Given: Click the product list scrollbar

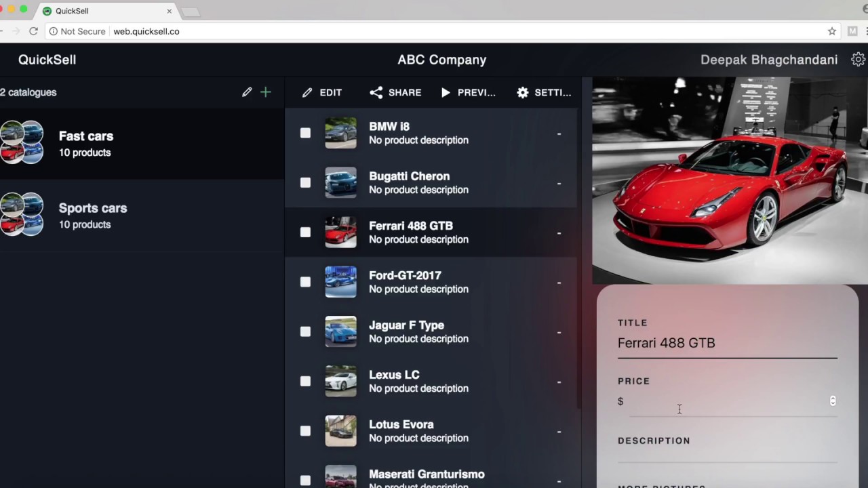Looking at the screenshot, I should 578,258.
